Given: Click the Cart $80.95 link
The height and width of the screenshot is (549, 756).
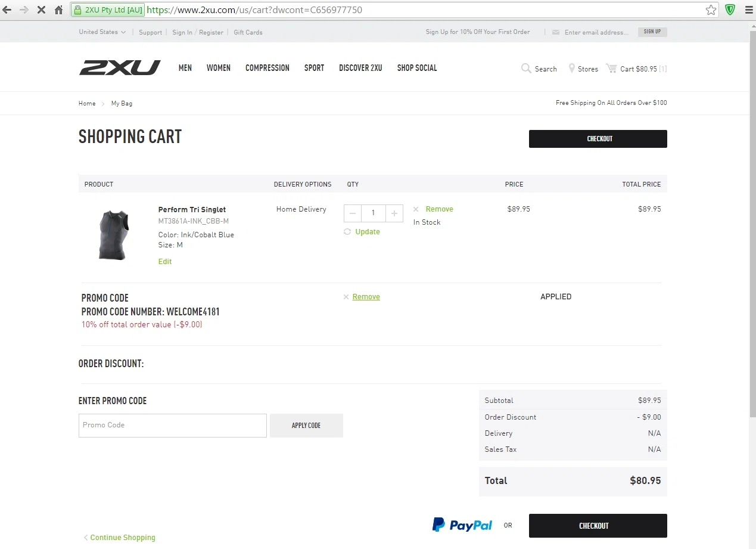Looking at the screenshot, I should 639,69.
